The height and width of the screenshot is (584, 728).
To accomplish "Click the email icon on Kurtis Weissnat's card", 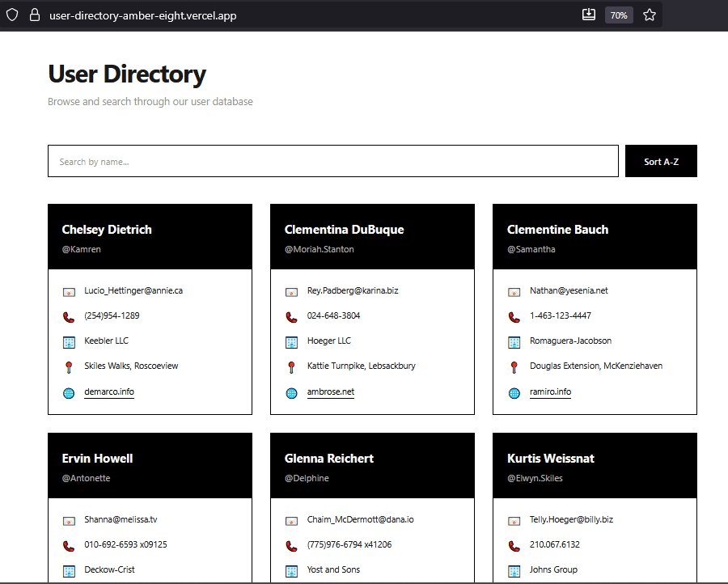I will pos(514,521).
